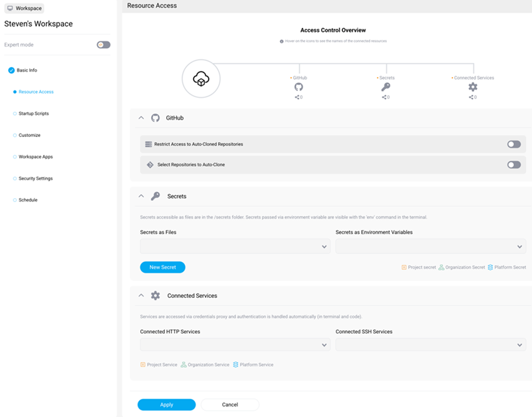Image resolution: width=532 pixels, height=417 pixels.
Task: Click the Octocat icon in GitHub section header
Action: coord(156,118)
